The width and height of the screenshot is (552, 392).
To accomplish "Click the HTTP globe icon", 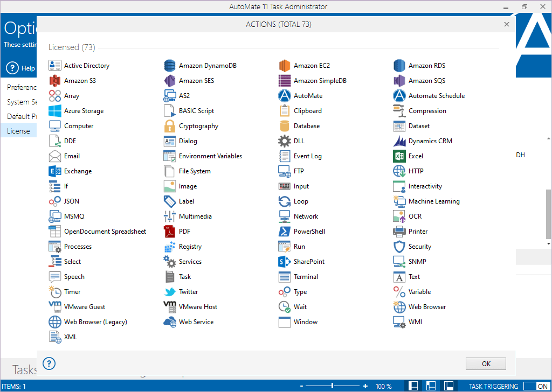I will [399, 171].
